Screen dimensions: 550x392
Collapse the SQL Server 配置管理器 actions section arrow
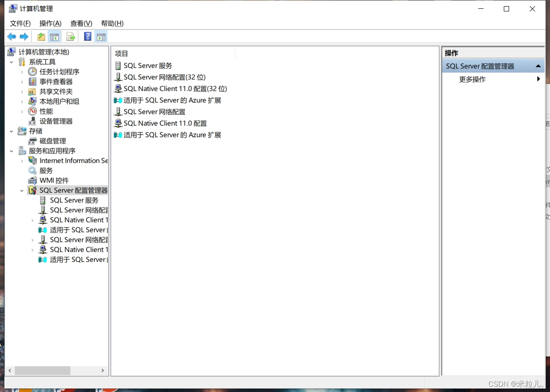click(538, 66)
